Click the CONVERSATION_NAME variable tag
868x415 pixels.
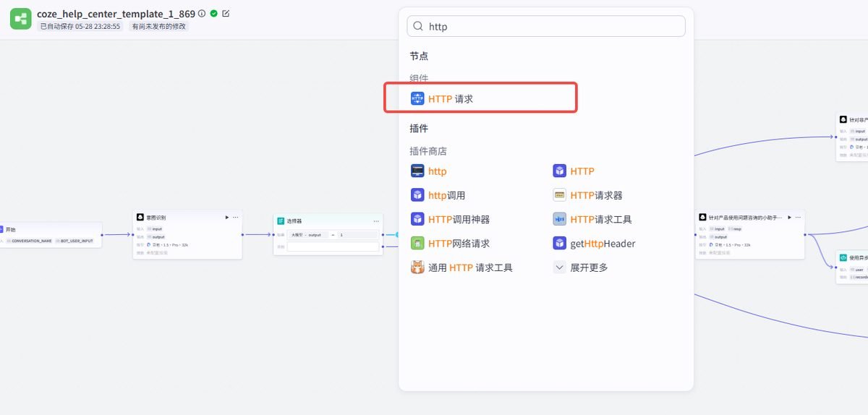[x=30, y=241]
